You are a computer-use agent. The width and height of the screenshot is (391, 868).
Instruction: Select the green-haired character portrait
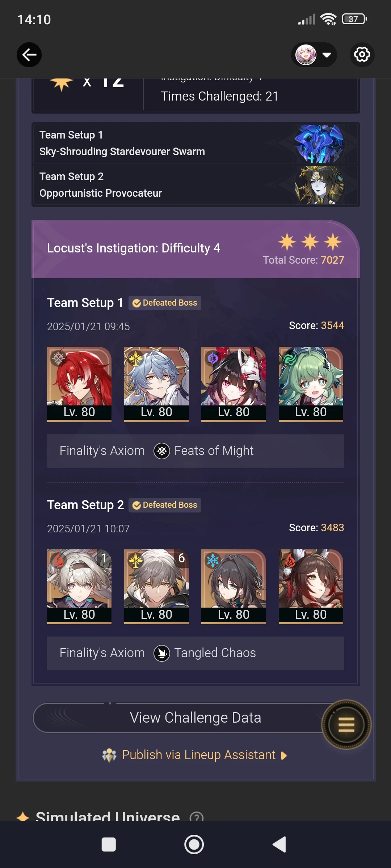point(311,384)
